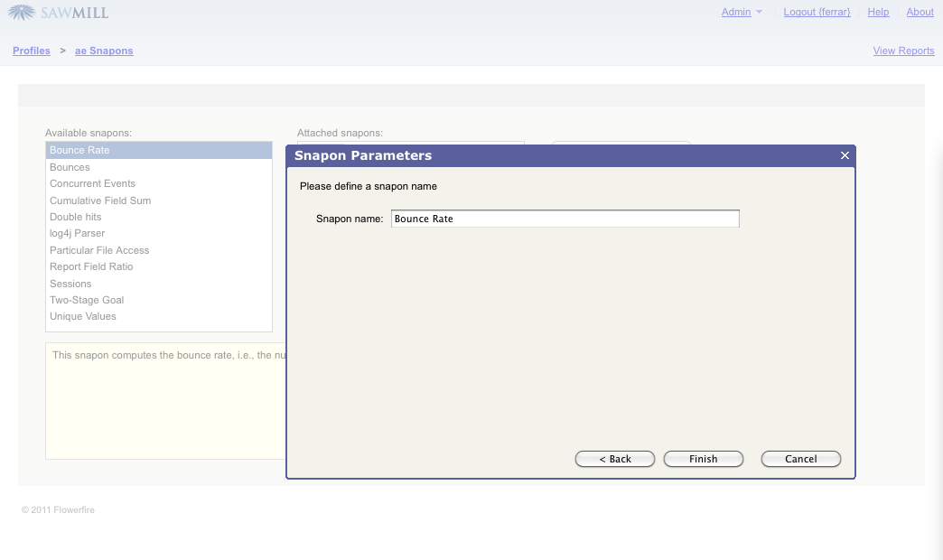Select Bounces from the snapons list
The height and width of the screenshot is (560, 943).
pyautogui.click(x=70, y=167)
